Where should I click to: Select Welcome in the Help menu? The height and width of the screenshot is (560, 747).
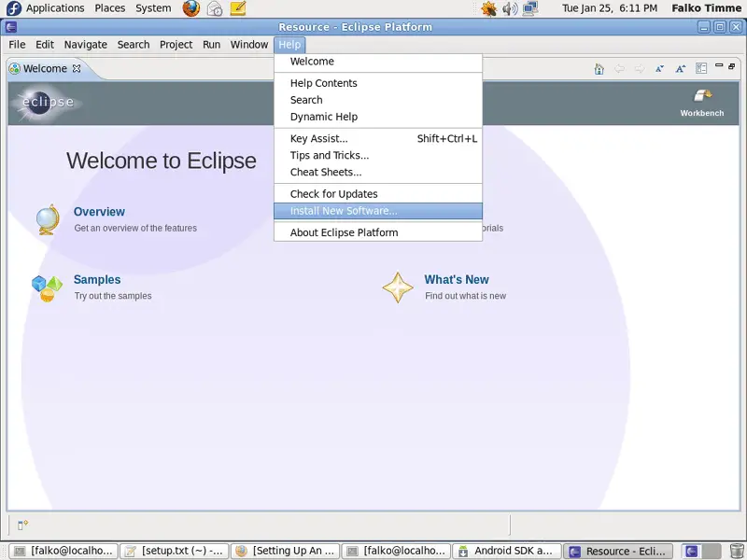(x=378, y=62)
